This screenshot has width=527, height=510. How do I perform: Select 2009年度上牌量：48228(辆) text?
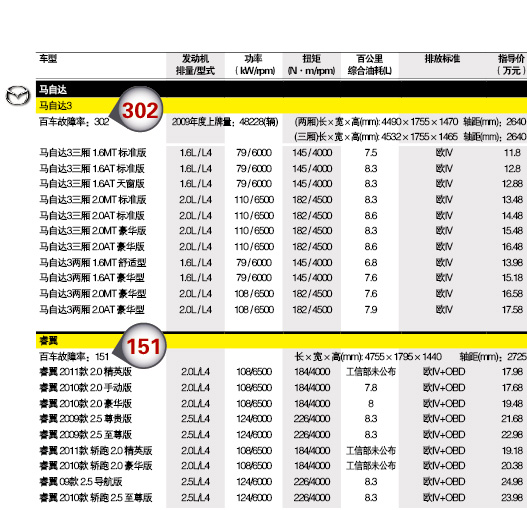(225, 122)
